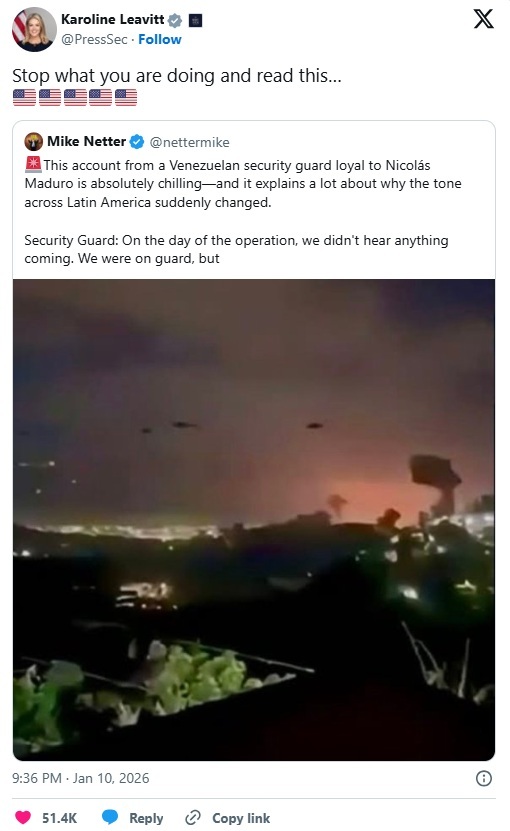Click the Copy link text

coord(241,818)
